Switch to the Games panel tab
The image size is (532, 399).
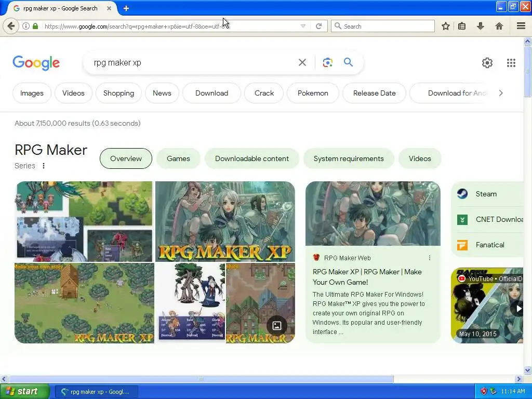coord(178,158)
